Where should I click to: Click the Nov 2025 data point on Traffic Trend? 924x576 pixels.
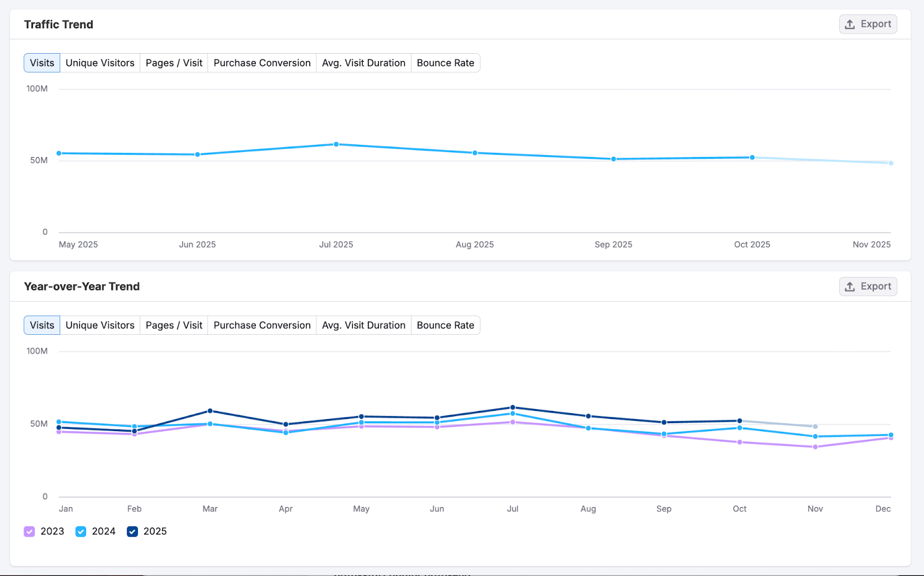pyautogui.click(x=890, y=163)
